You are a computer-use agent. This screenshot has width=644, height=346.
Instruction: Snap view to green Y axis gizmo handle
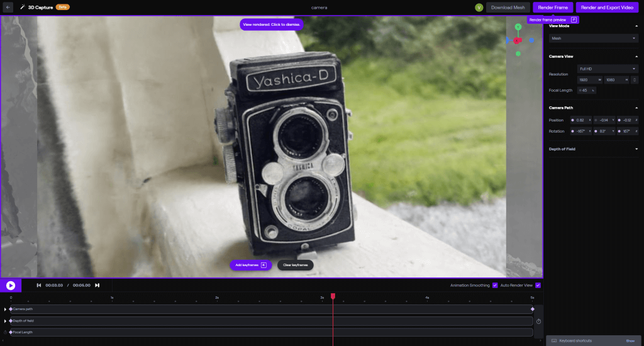pyautogui.click(x=518, y=26)
